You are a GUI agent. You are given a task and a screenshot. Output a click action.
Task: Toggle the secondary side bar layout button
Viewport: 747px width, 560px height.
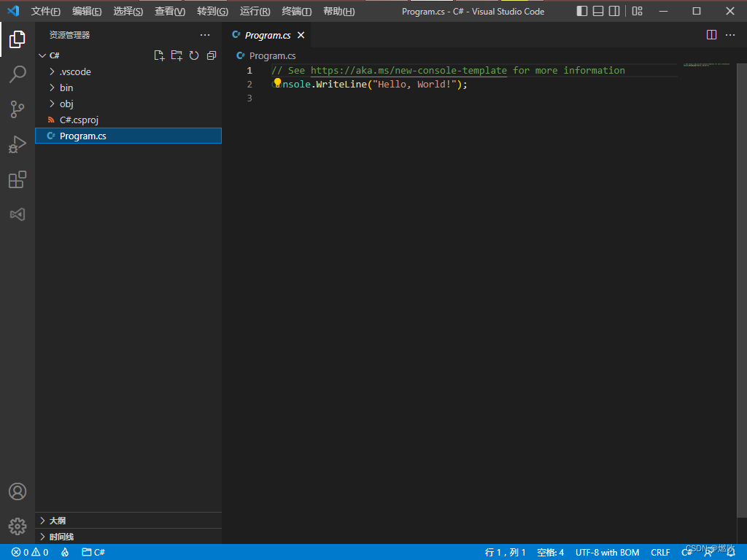pyautogui.click(x=614, y=11)
